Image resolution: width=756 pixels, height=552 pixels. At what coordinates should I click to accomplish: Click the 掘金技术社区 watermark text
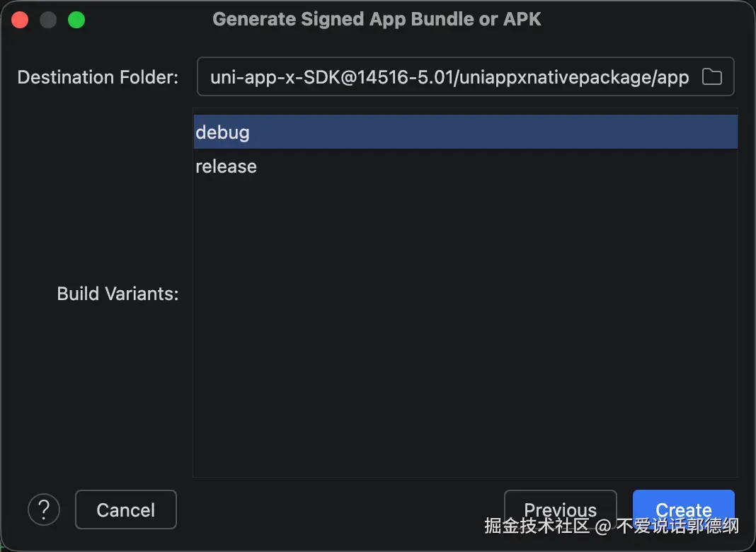pyautogui.click(x=537, y=526)
